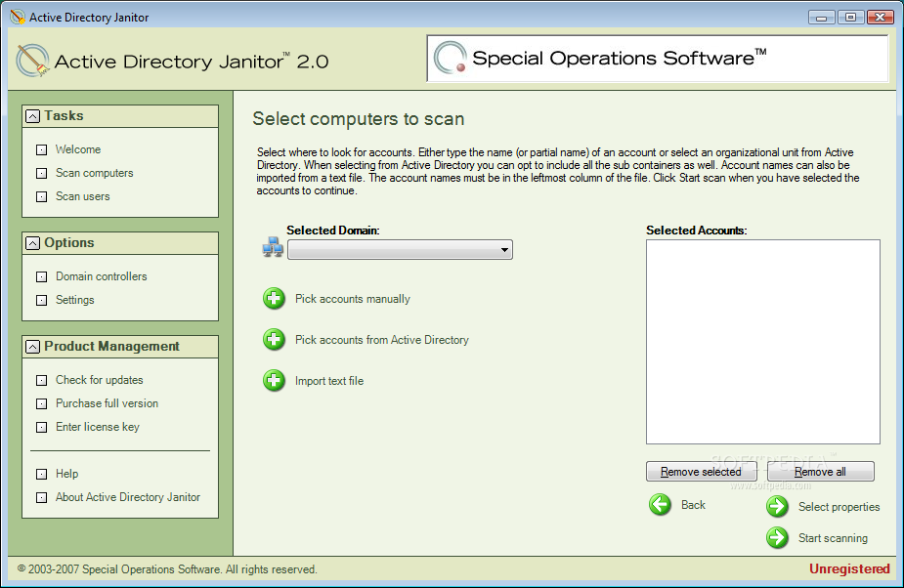This screenshot has height=588, width=904.
Task: Maximize the Active Directory Janitor window
Action: (x=850, y=18)
